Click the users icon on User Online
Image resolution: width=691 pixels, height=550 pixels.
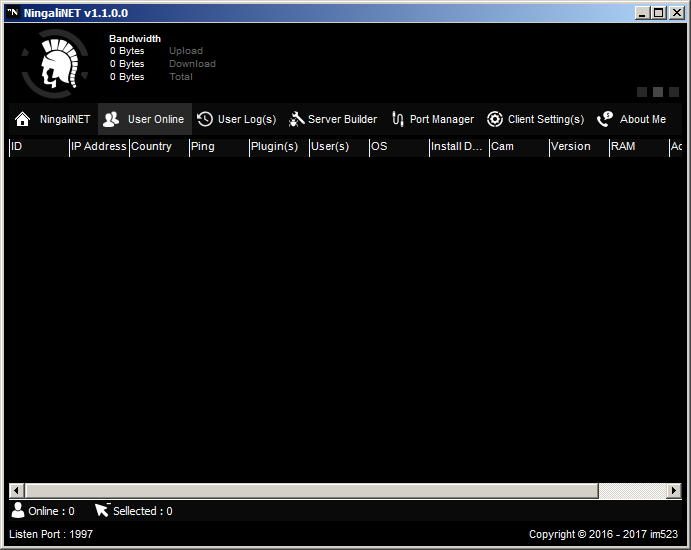111,119
